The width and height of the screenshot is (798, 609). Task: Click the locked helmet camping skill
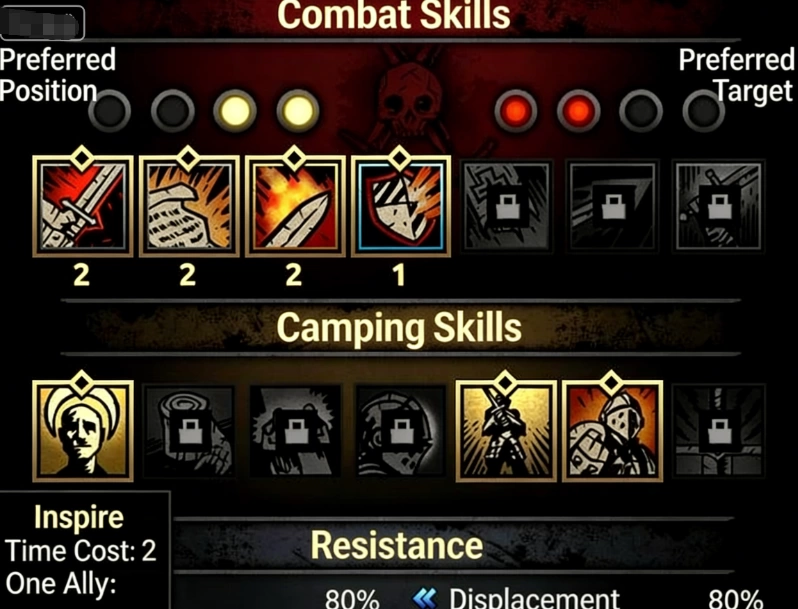pos(401,431)
